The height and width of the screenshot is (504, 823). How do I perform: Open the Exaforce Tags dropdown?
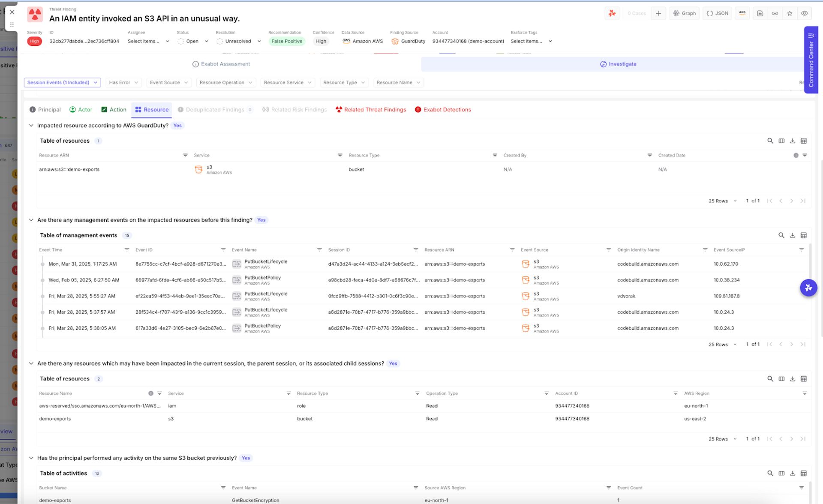(x=531, y=41)
